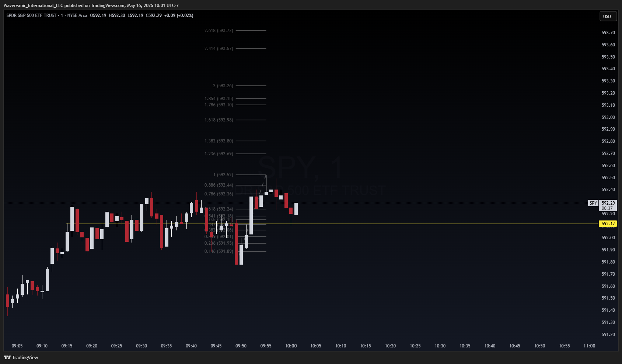This screenshot has width=622, height=364.
Task: Click the 0.886 (592.44) Fibonacci level label
Action: (219, 185)
